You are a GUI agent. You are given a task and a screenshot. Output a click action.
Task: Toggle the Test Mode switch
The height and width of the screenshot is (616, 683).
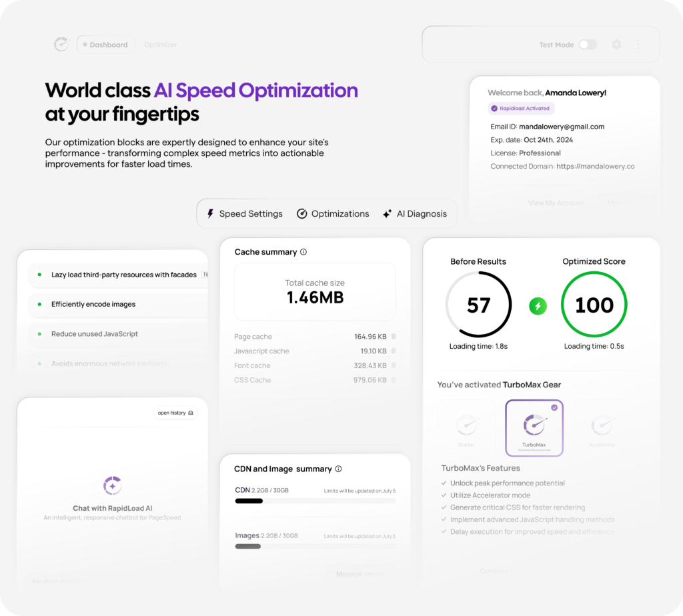[587, 45]
